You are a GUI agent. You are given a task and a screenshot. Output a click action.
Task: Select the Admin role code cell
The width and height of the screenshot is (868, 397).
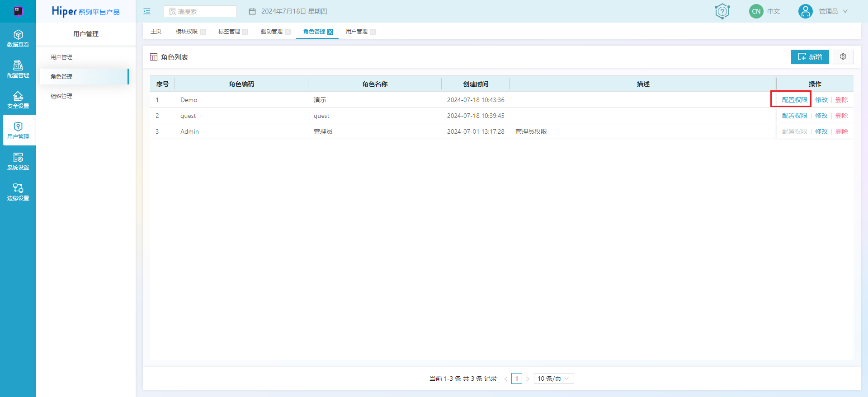point(241,131)
